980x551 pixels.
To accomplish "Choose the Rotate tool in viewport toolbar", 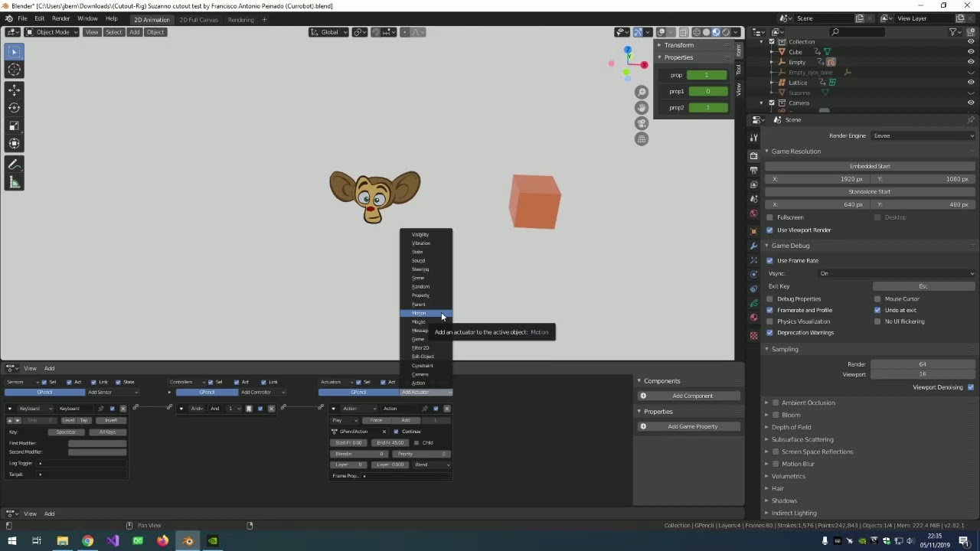I will (14, 108).
